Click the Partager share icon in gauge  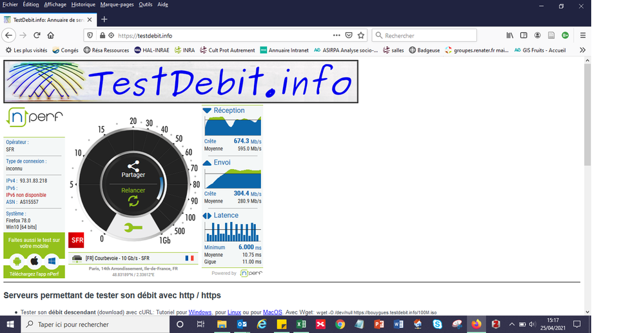click(x=133, y=166)
